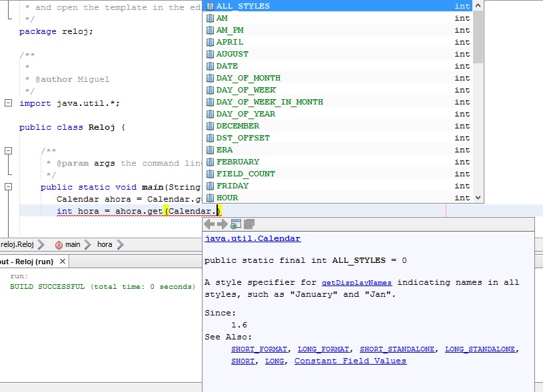543x392 pixels.
Task: Click the field icon beside HOUR suggestion
Action: pos(211,198)
